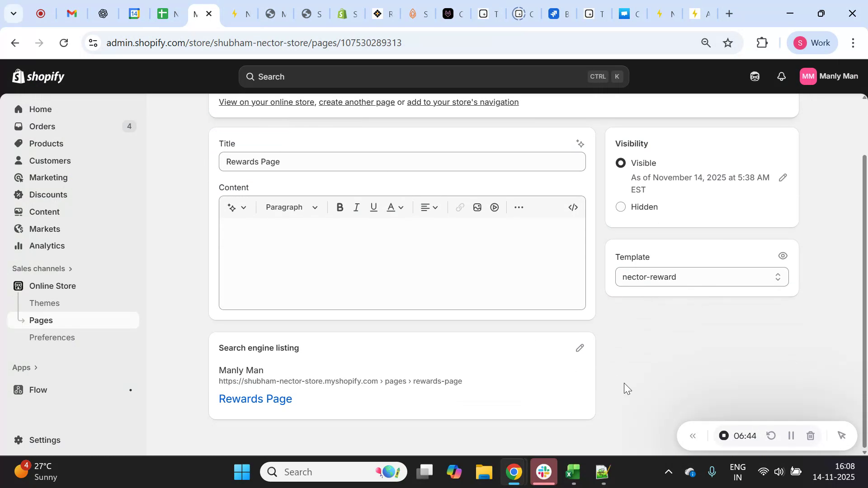Open Themes under Online Store

pos(44,303)
